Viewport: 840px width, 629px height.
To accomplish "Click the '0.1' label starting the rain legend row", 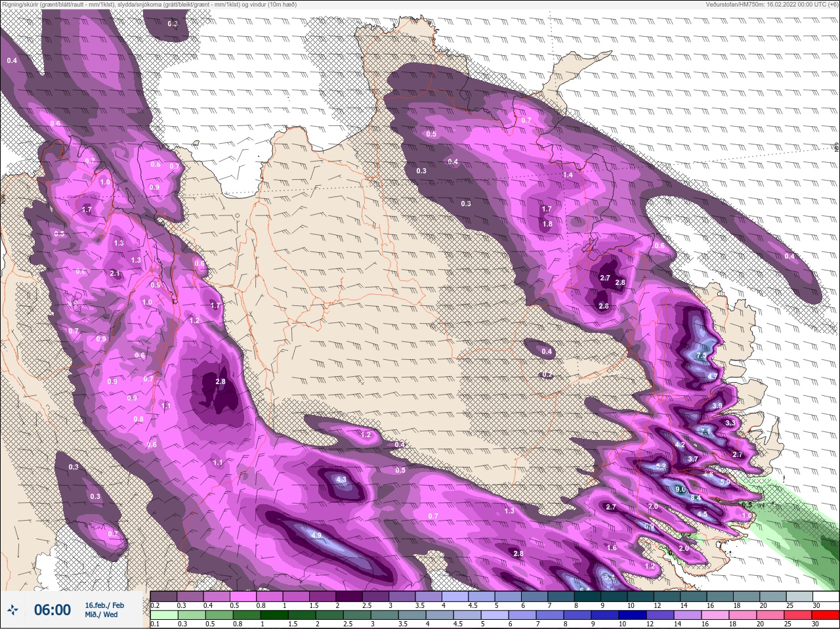I will click(x=154, y=624).
